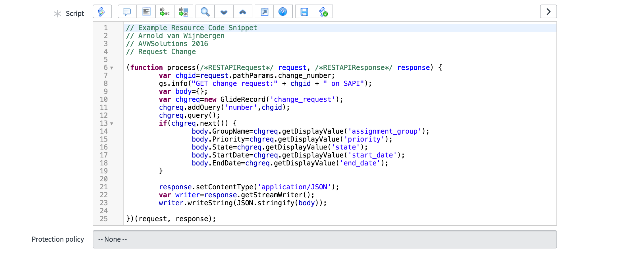This screenshot has width=644, height=253.
Task: Click line number 25 in the gutter
Action: (x=104, y=219)
